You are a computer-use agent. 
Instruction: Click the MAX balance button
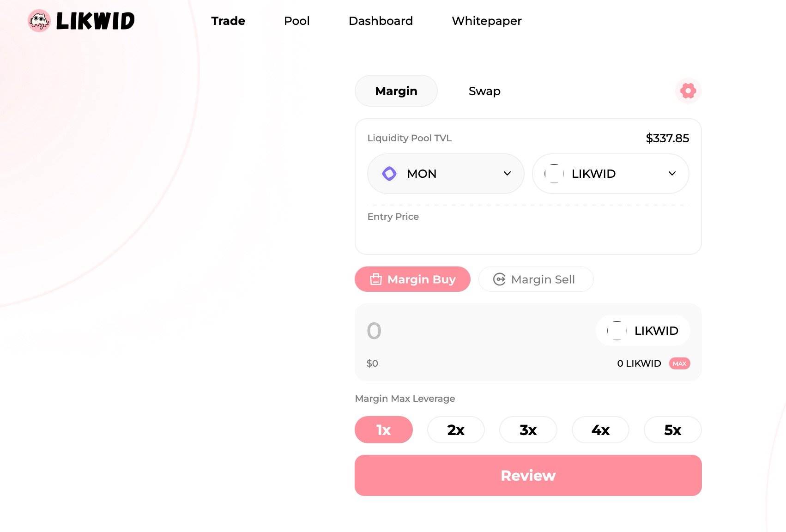(x=679, y=363)
